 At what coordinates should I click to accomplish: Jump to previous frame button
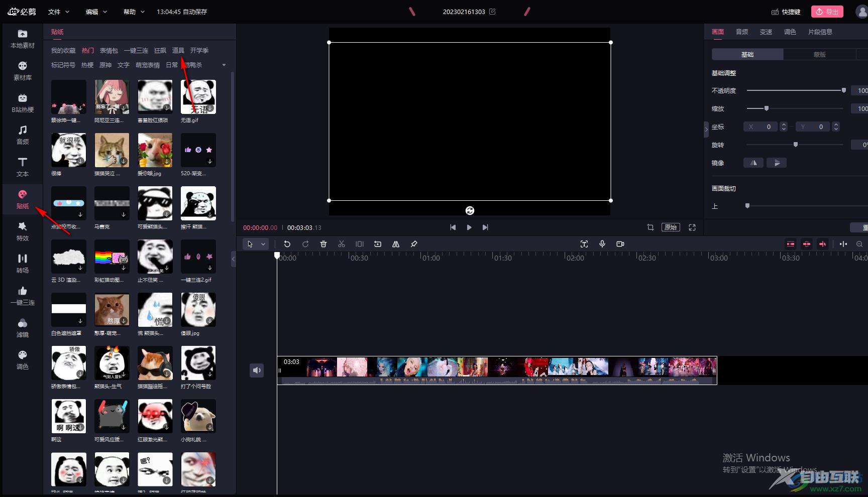click(453, 227)
